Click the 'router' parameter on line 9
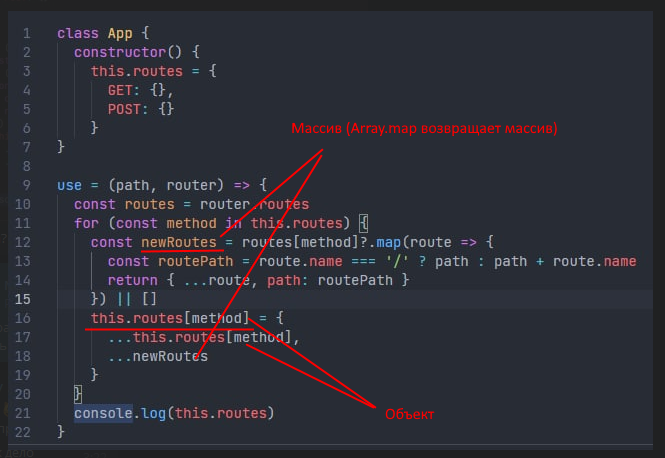The image size is (665, 458). (x=191, y=185)
